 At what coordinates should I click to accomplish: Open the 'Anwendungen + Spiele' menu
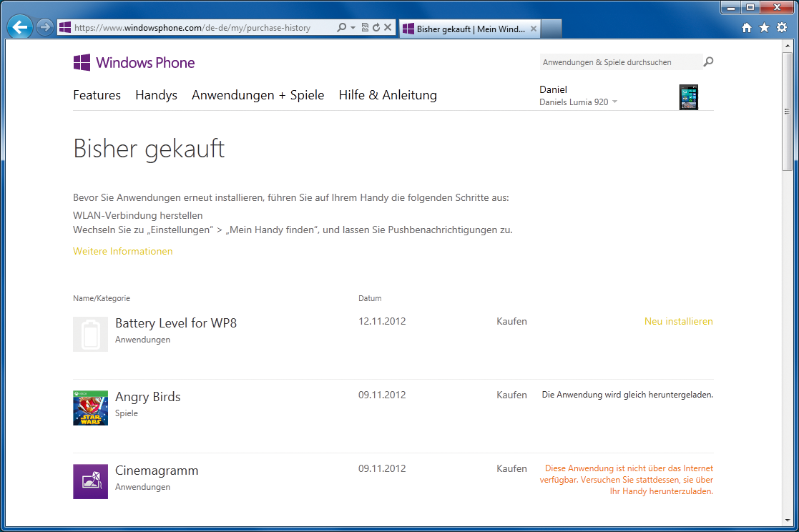[258, 95]
